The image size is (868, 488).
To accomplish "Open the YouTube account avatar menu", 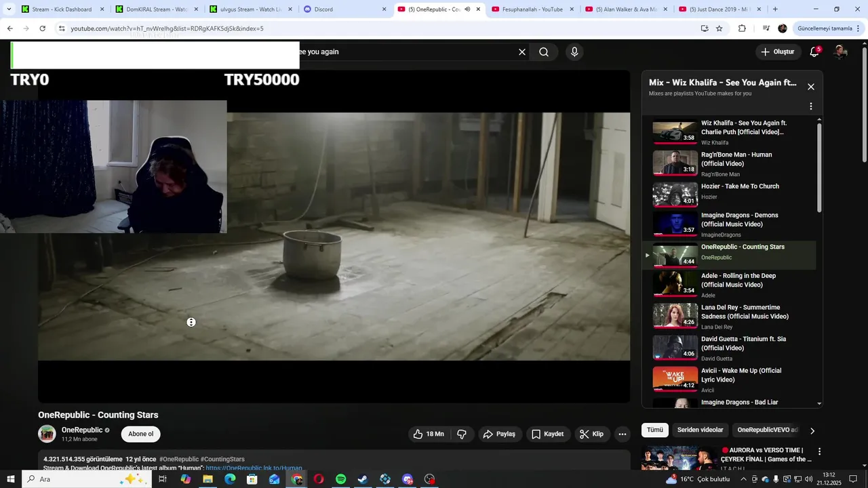I will tap(840, 52).
